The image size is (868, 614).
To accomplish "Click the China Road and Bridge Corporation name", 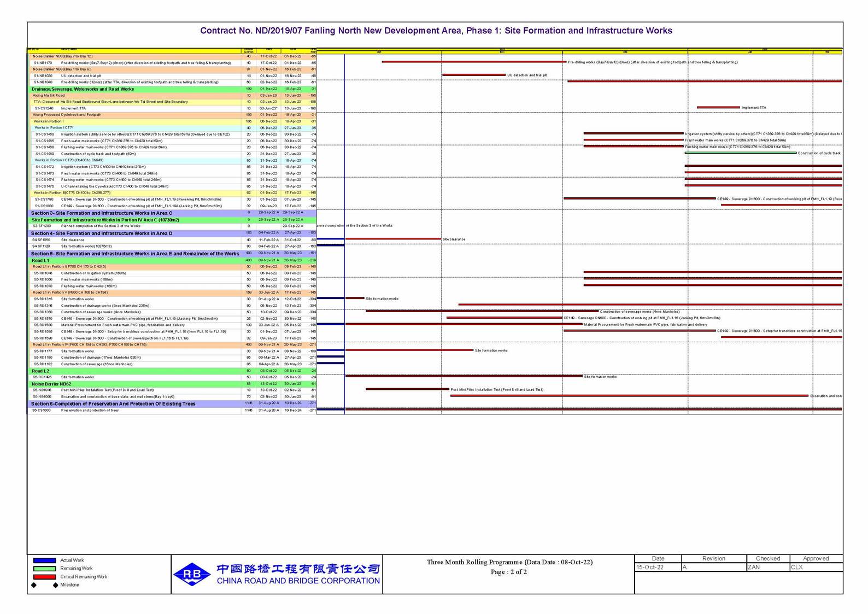I will click(298, 581).
